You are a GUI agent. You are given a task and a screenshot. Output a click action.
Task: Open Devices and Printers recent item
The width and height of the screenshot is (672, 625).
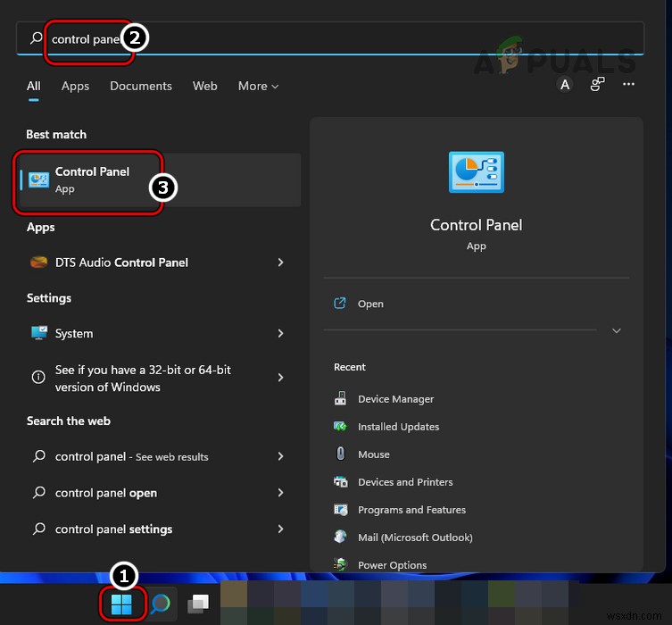(404, 482)
